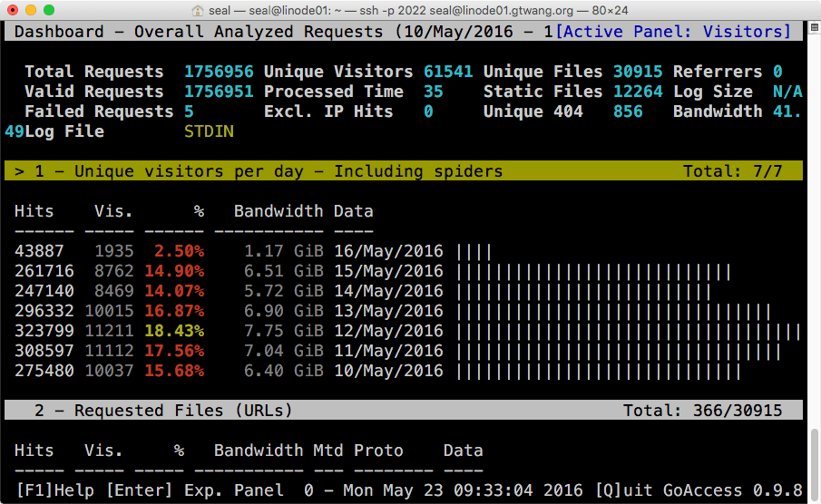
Task: Click the [F1]Help shortcut label
Action: pyautogui.click(x=54, y=490)
